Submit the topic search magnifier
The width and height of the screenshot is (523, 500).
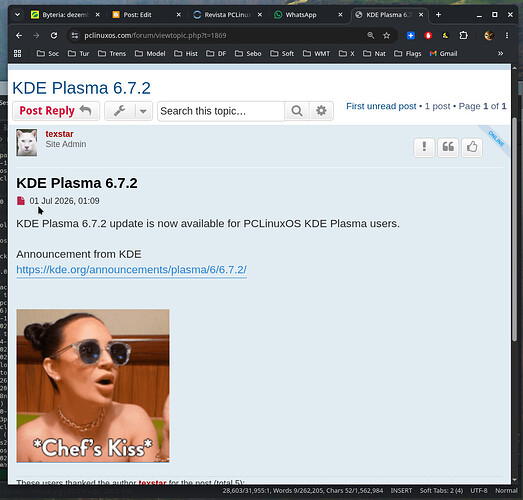297,111
